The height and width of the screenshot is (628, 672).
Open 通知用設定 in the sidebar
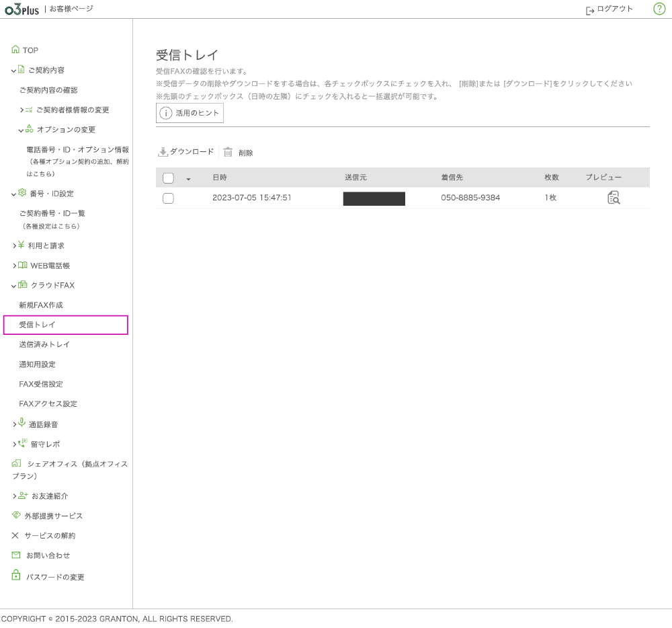37,364
